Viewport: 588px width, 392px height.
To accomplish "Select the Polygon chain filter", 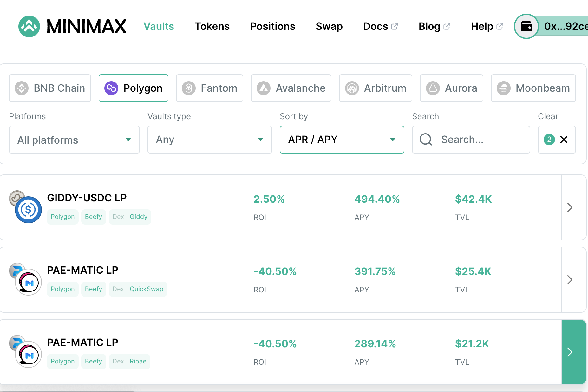I will (x=134, y=88).
